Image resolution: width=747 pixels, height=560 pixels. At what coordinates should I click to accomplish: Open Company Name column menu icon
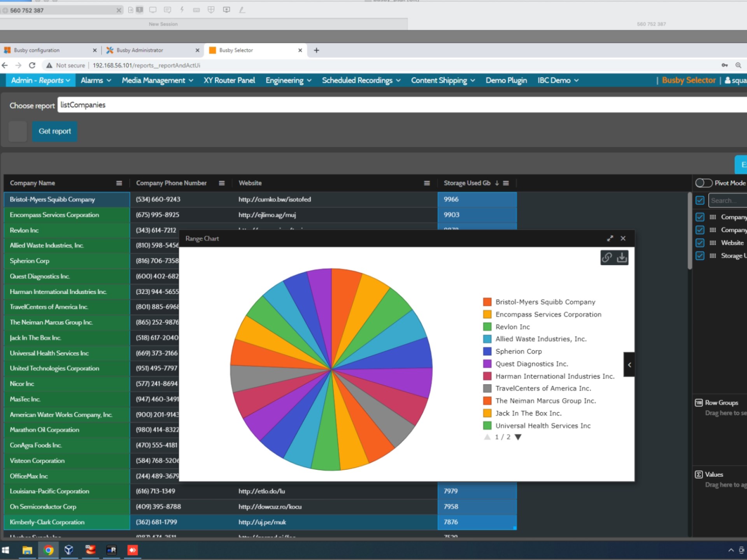[x=119, y=183]
